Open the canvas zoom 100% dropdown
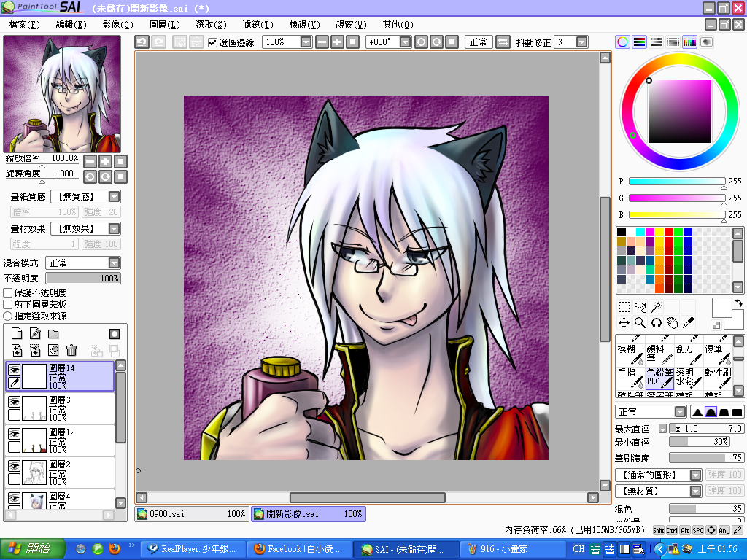The image size is (747, 560). click(306, 42)
